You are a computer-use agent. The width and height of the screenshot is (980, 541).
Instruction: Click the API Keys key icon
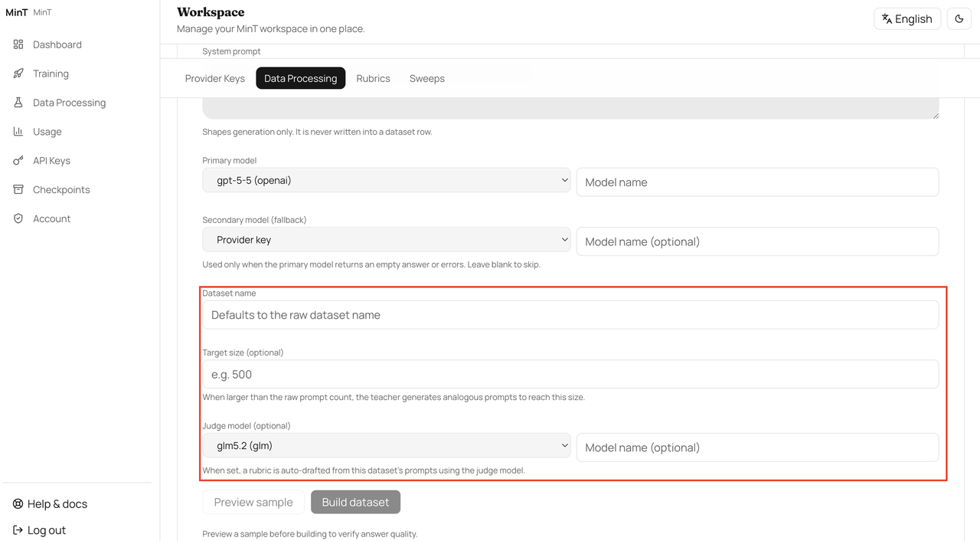[18, 161]
